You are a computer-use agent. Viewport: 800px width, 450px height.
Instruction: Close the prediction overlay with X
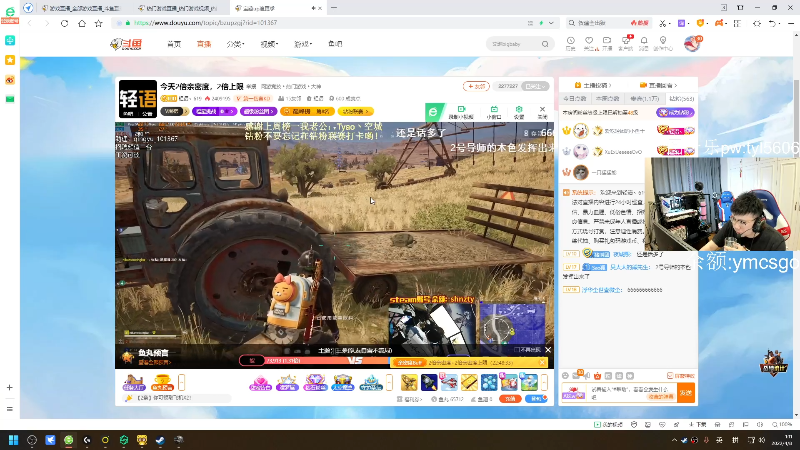tap(548, 350)
